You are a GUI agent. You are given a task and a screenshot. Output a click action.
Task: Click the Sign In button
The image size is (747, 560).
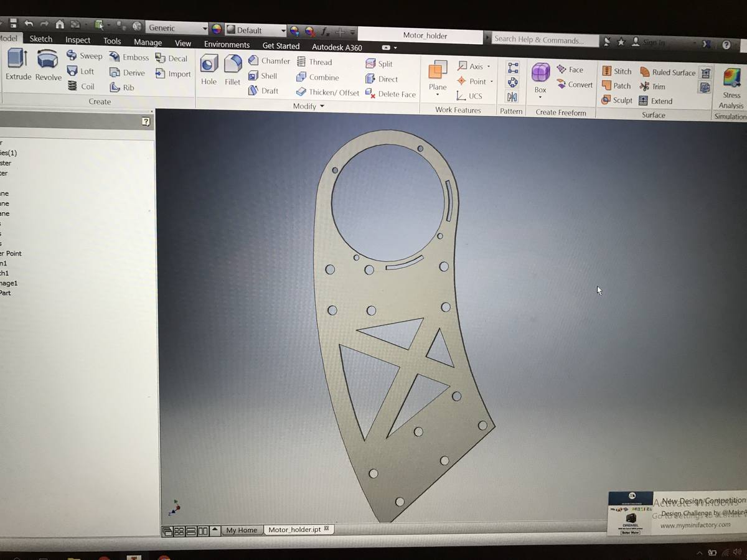pos(649,42)
